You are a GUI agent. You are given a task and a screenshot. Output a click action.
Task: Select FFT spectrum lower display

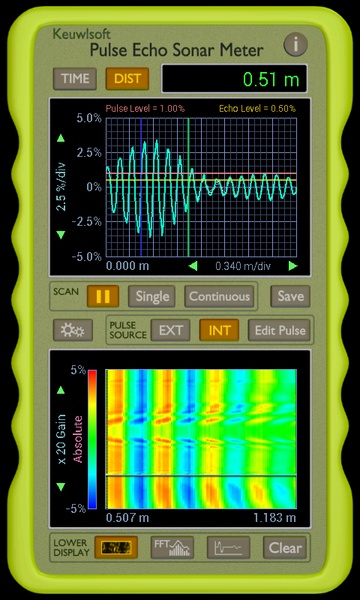point(172,548)
